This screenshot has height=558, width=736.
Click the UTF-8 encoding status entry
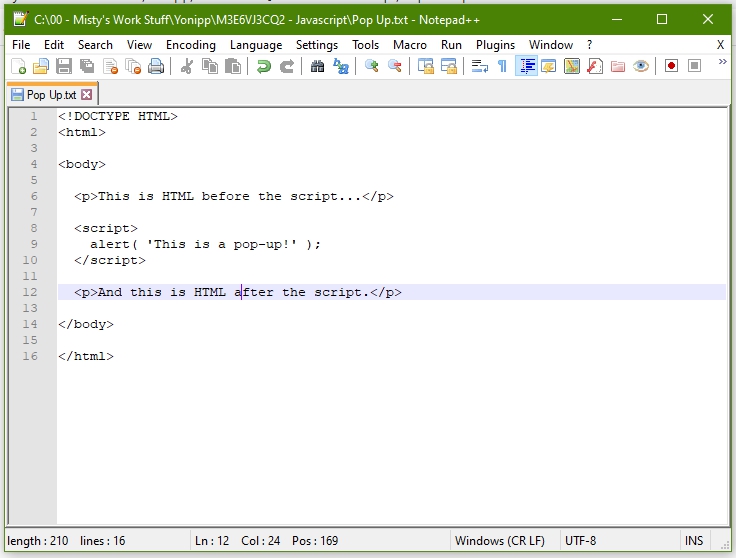point(580,541)
